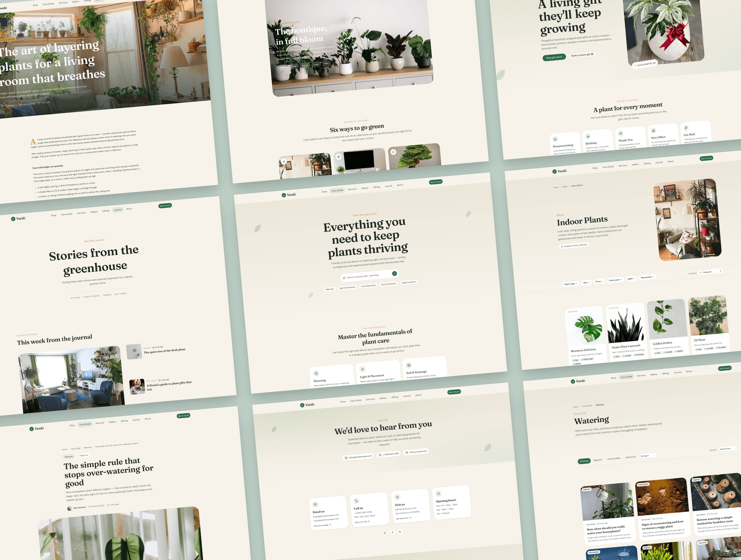Select the Intermediate level filter on Watering page
The width and height of the screenshot is (741, 560).
pos(614,458)
